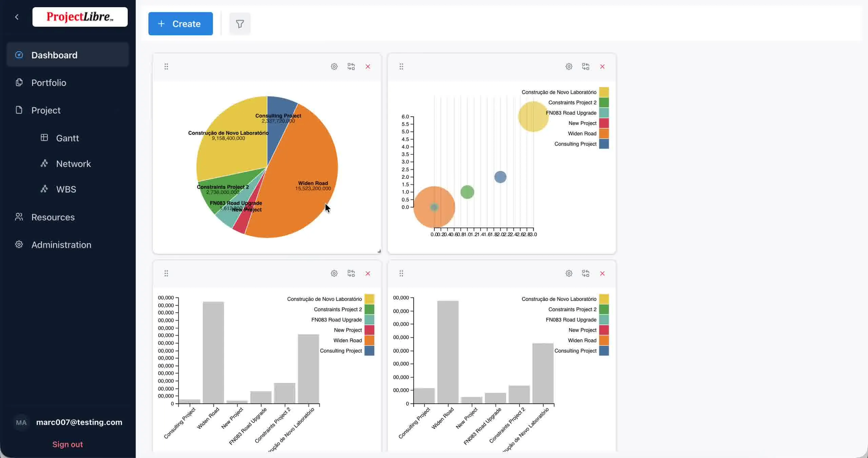Click the blue bubble in bubble chart
This screenshot has width=868, height=458.
click(500, 177)
